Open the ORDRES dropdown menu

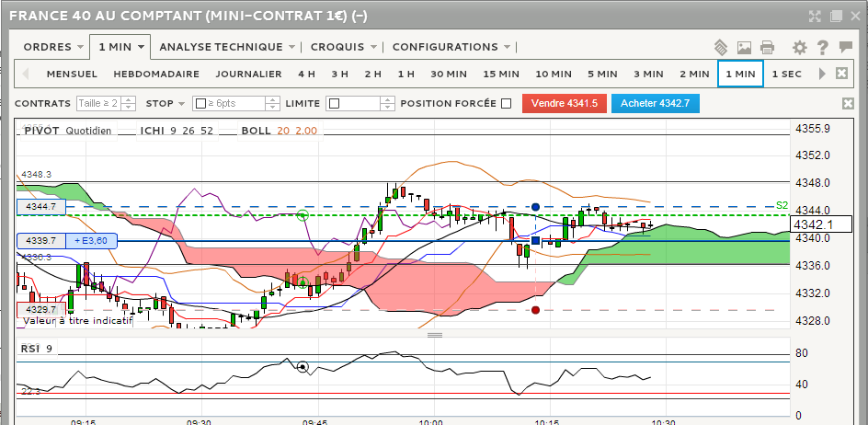53,47
